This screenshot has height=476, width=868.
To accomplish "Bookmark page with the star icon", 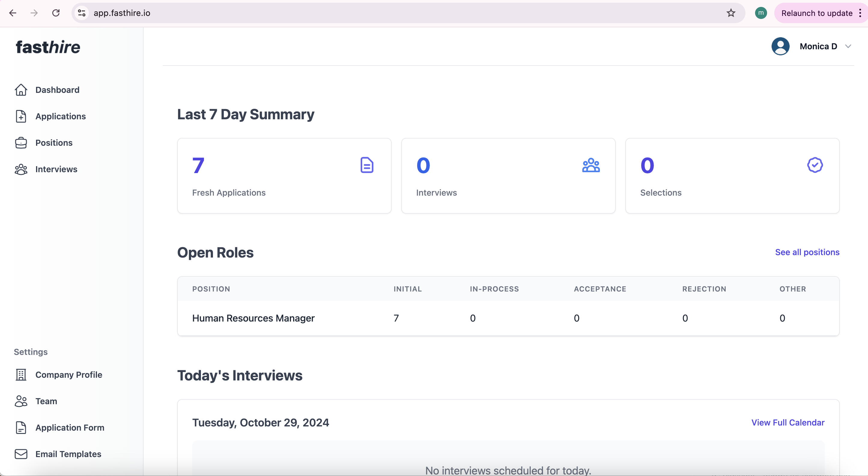I will coord(730,13).
